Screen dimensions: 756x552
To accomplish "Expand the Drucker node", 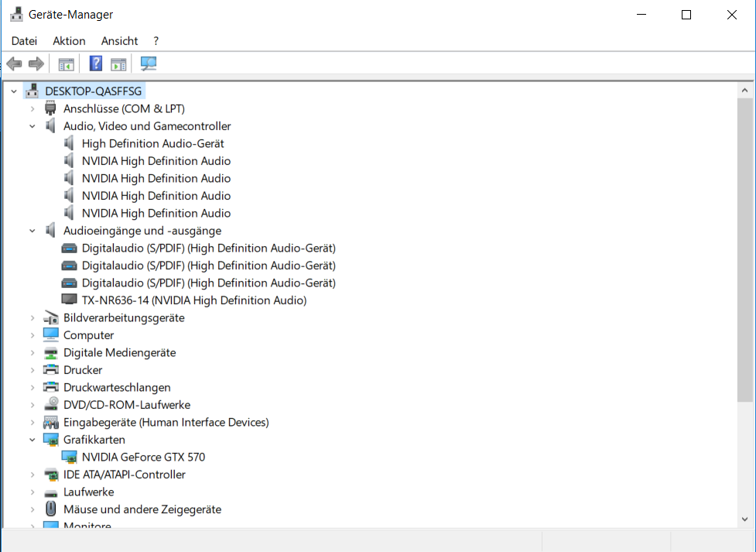I will [32, 370].
